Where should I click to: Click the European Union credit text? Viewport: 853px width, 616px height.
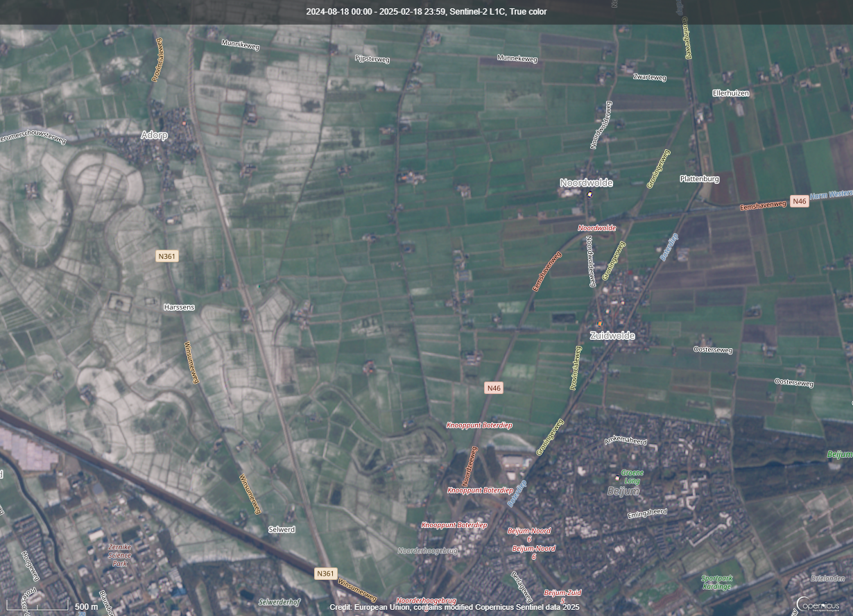point(454,607)
